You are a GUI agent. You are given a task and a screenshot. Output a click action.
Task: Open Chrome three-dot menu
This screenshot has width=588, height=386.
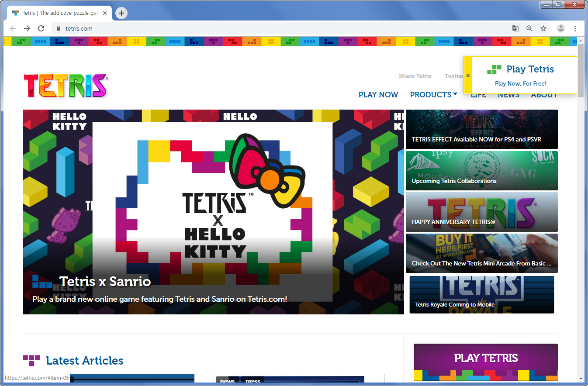click(x=575, y=28)
